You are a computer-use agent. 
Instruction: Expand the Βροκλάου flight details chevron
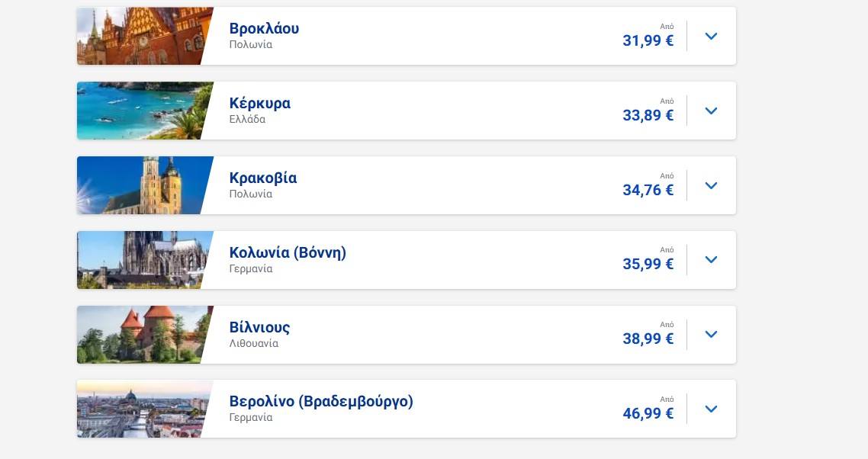(x=711, y=36)
